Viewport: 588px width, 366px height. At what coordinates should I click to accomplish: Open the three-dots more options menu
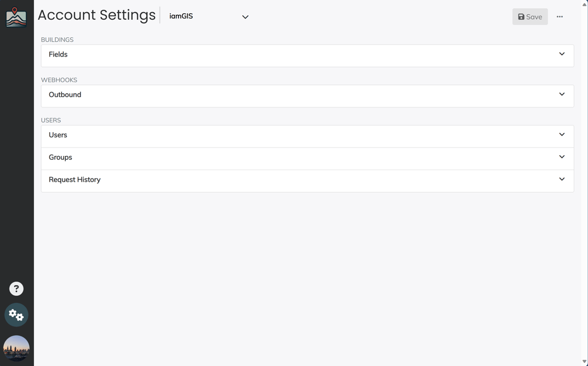pyautogui.click(x=560, y=16)
